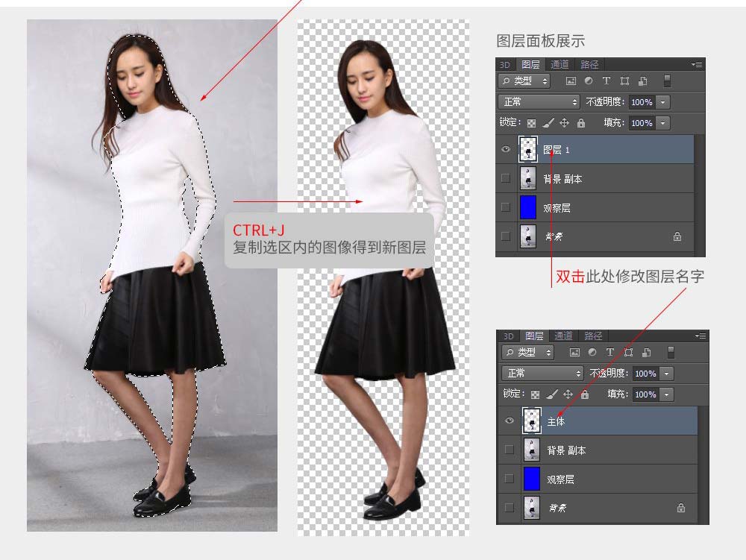
Task: Lock position icon in panel containing 图层 1
Action: tap(564, 122)
